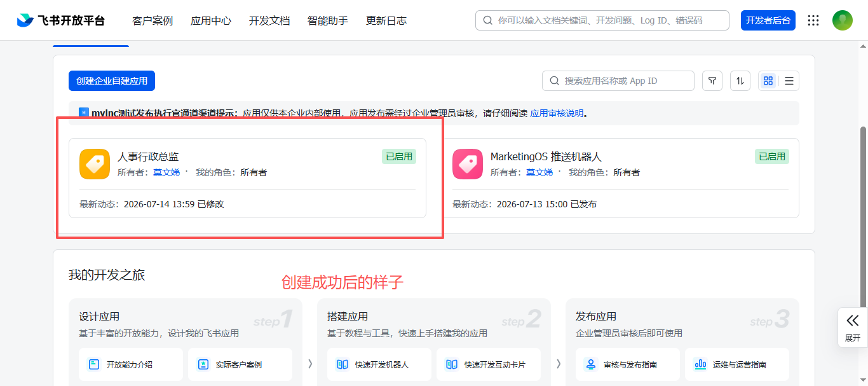
Task: Click 2026-07-13 15:00 已发布 status text
Action: pyautogui.click(x=546, y=204)
